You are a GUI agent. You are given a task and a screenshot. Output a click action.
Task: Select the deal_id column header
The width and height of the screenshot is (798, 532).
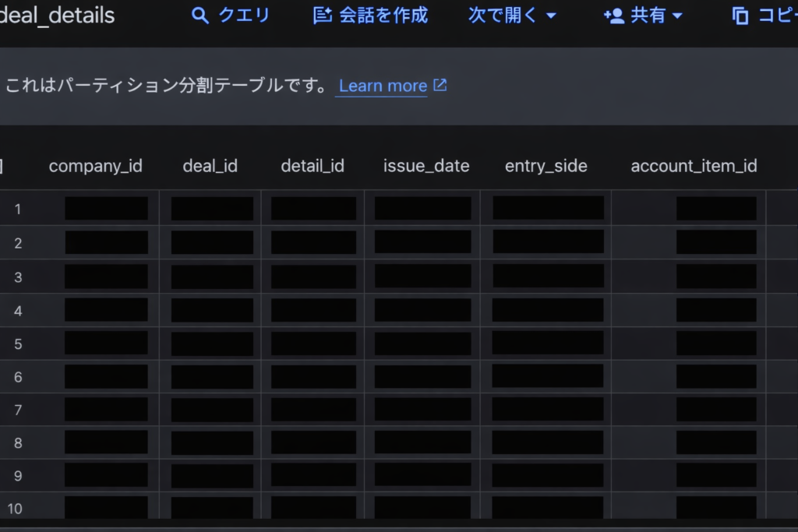pyautogui.click(x=210, y=166)
